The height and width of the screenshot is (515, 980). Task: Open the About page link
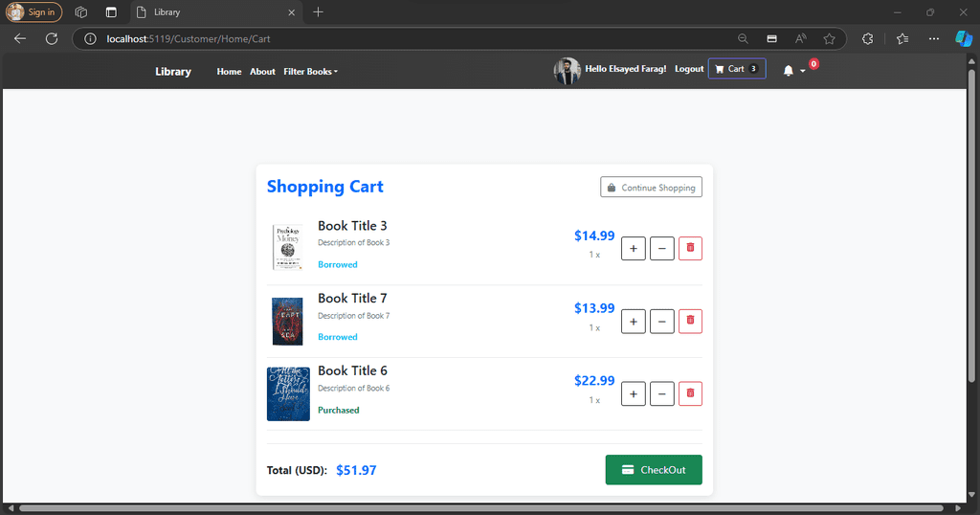(x=262, y=71)
